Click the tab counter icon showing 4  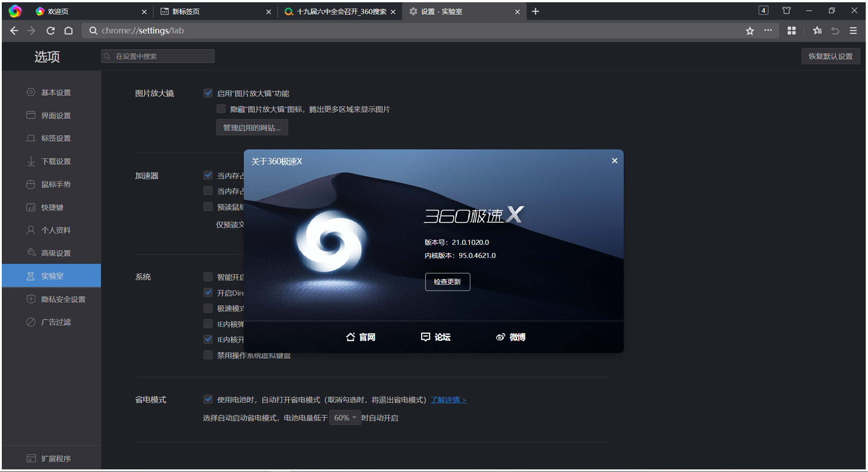click(x=764, y=10)
